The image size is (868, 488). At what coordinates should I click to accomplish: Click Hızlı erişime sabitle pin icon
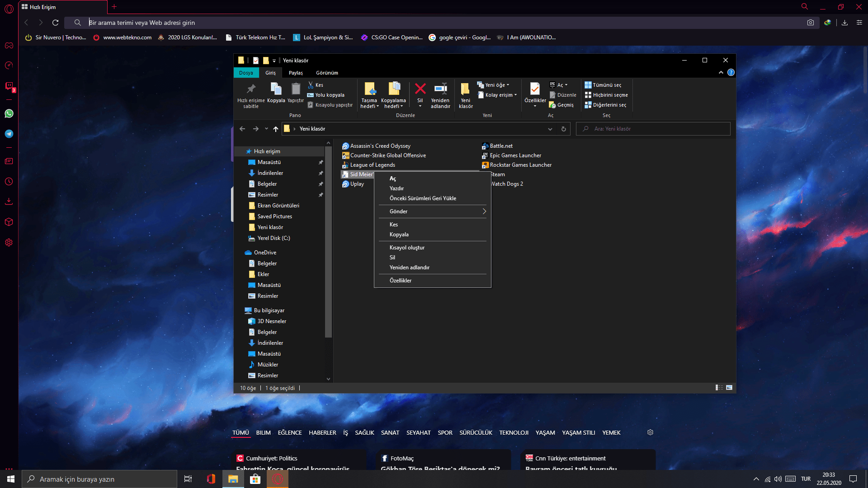pyautogui.click(x=251, y=89)
